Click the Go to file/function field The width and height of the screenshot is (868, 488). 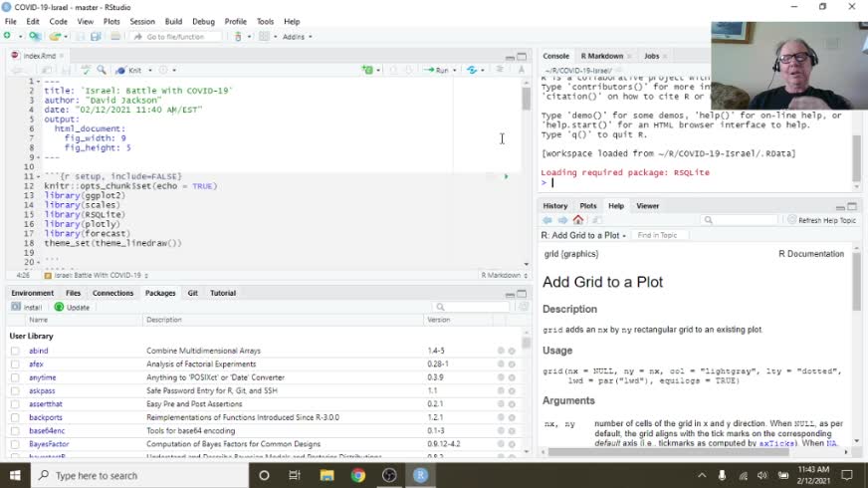[x=175, y=37]
